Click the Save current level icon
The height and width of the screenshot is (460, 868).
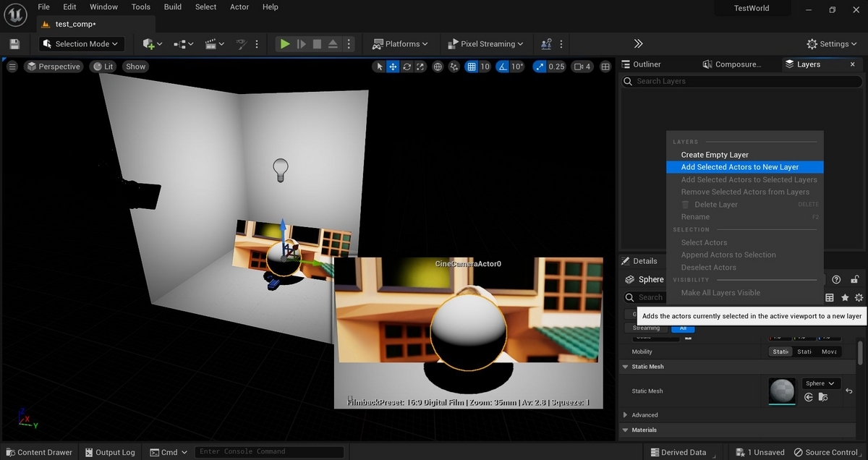click(x=14, y=44)
